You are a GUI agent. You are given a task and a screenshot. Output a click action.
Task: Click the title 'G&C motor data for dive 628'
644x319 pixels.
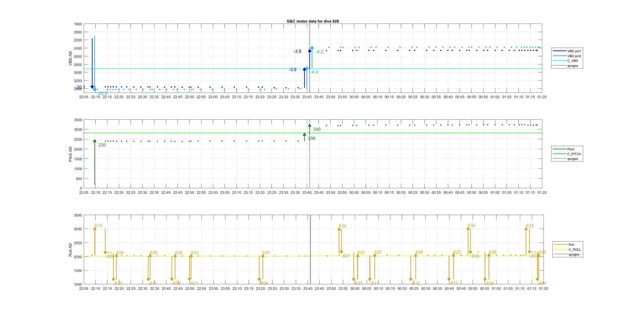click(313, 21)
